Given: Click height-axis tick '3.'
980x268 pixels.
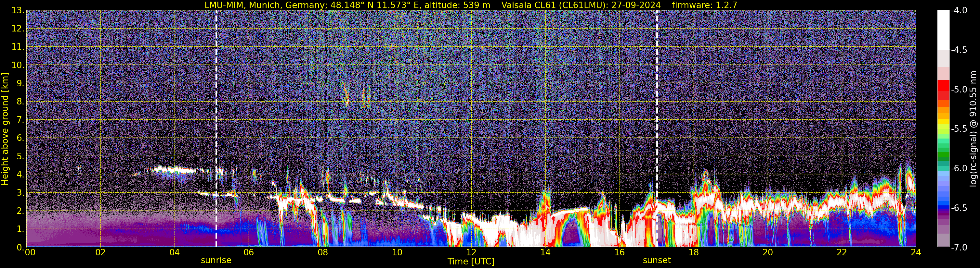Looking at the screenshot, I should (20, 192).
